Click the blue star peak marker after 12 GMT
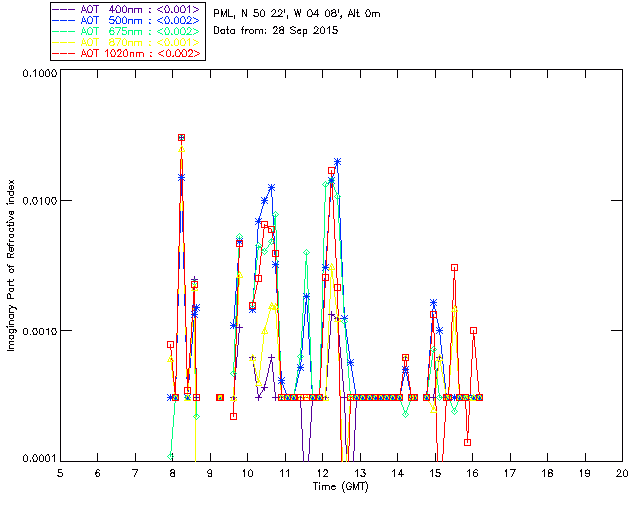 337,162
